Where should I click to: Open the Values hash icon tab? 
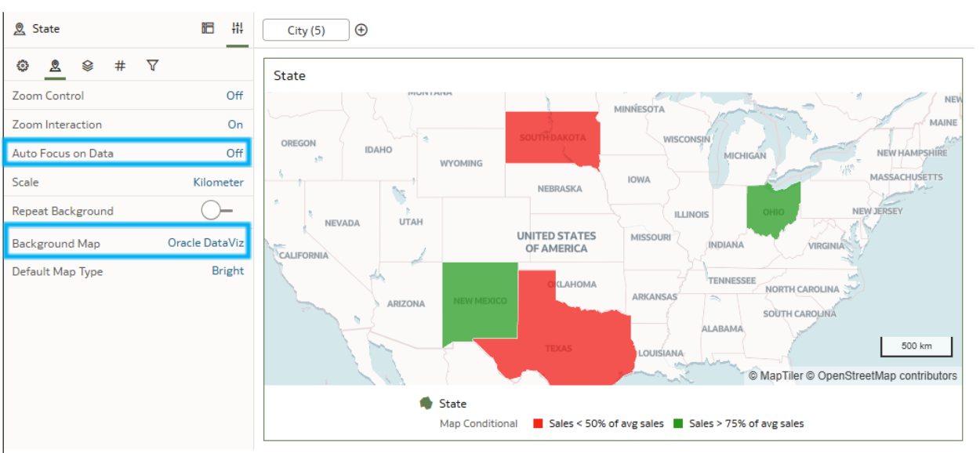[x=120, y=66]
